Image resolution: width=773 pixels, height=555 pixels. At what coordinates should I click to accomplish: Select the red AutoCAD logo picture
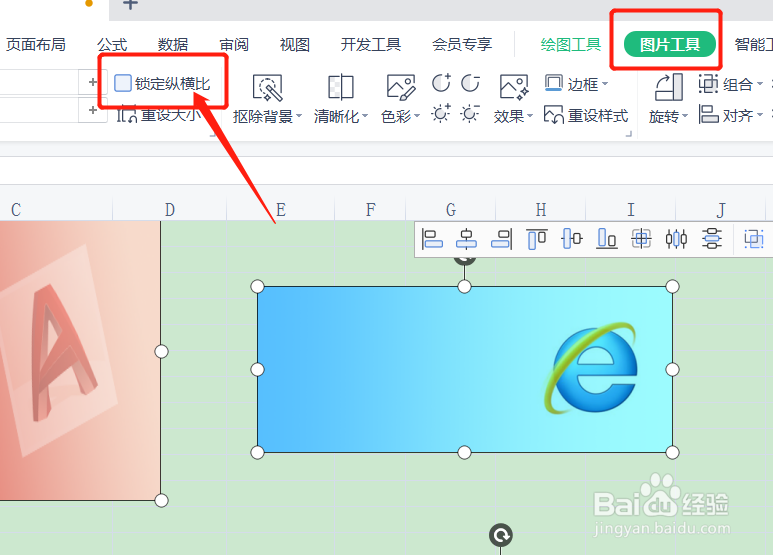coord(80,361)
